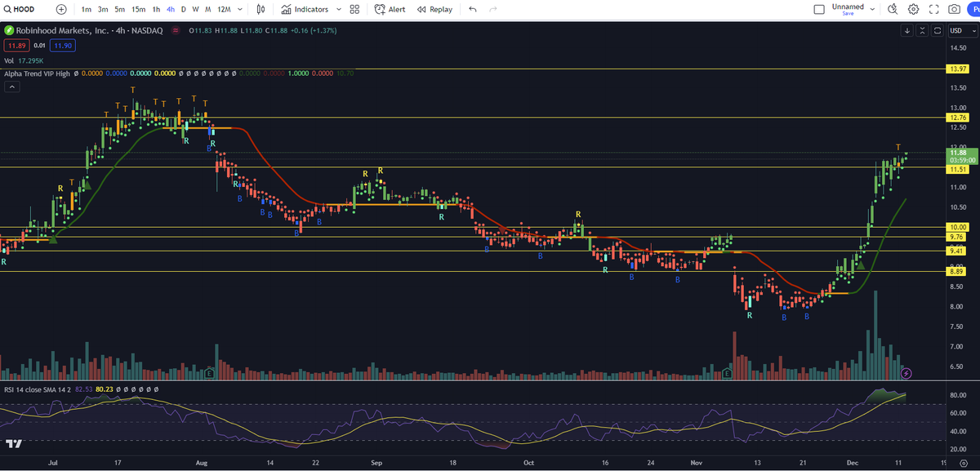Click the TradingView logo in the RSI pane

(13, 443)
